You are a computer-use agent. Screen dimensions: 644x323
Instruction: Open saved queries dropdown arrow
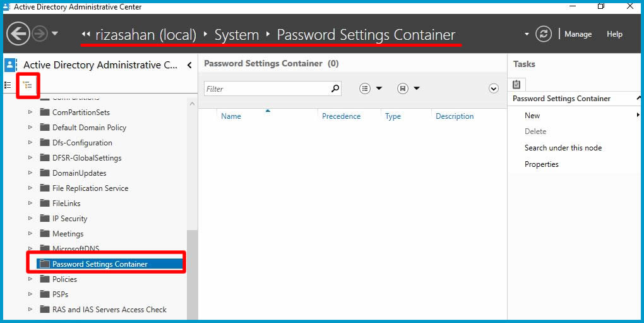pyautogui.click(x=417, y=88)
